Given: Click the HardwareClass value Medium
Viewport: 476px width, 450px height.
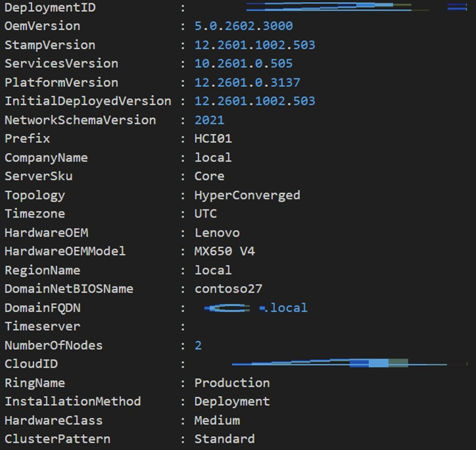Looking at the screenshot, I should (217, 420).
